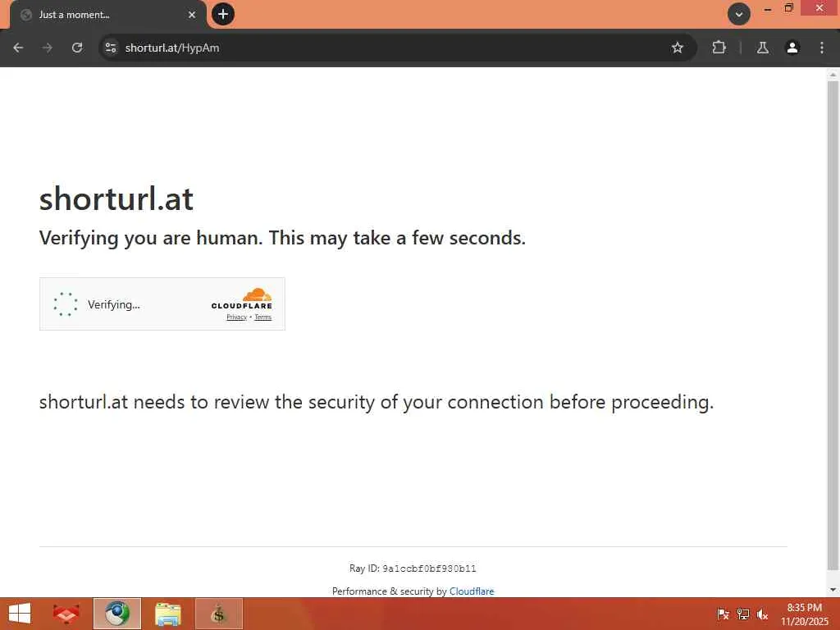Open the profile avatar menu
Viewport: 840px width, 630px height.
click(792, 48)
